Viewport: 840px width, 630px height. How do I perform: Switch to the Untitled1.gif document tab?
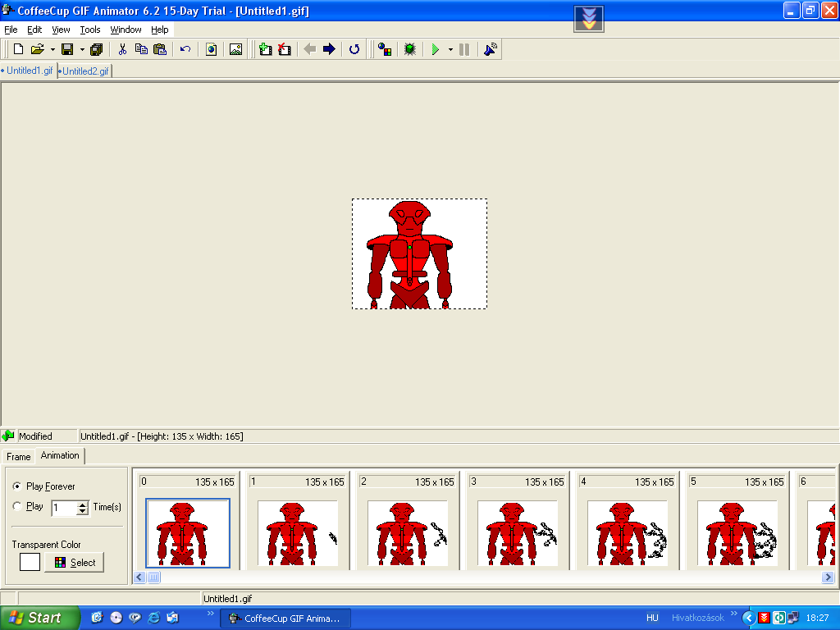tap(28, 71)
